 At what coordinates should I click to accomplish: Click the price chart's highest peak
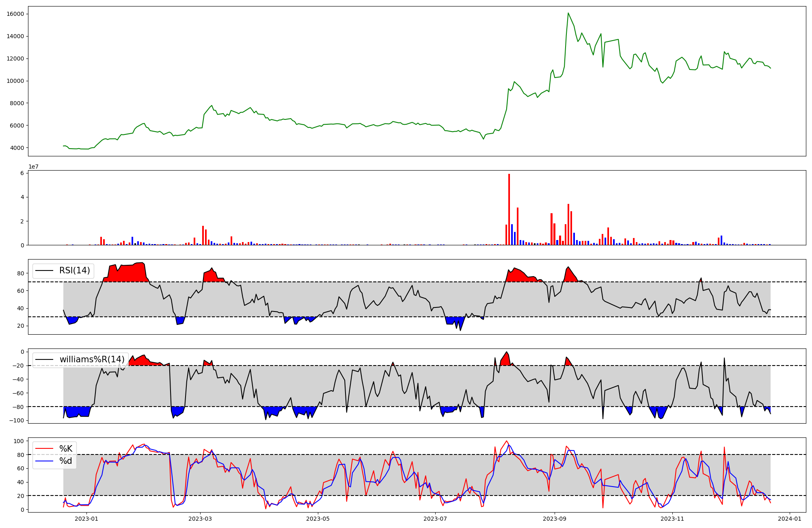[568, 13]
